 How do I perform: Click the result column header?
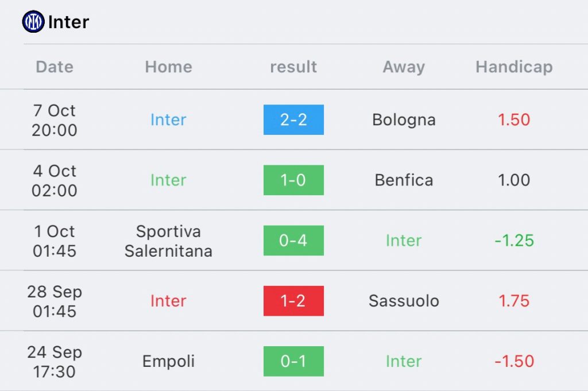pyautogui.click(x=293, y=67)
